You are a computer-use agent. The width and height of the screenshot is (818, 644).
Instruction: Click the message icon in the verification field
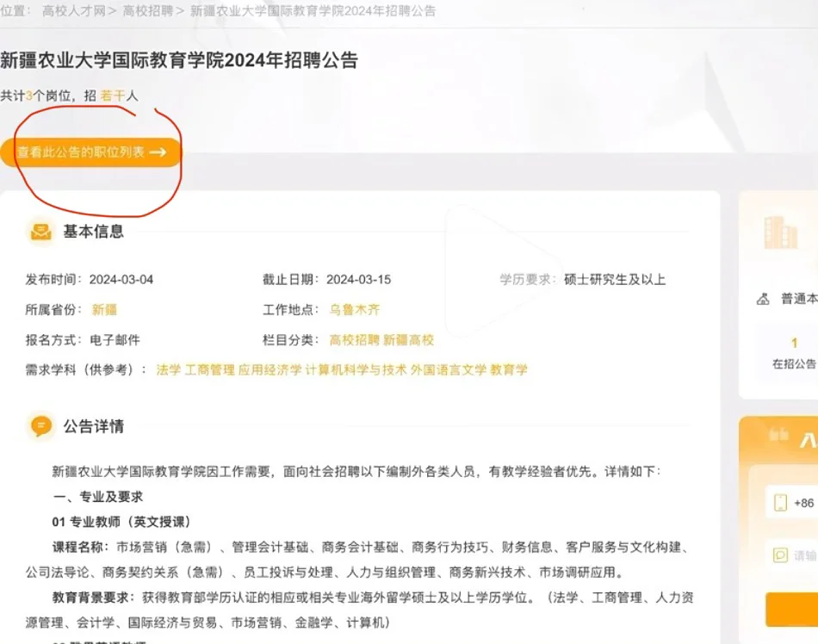[780, 555]
